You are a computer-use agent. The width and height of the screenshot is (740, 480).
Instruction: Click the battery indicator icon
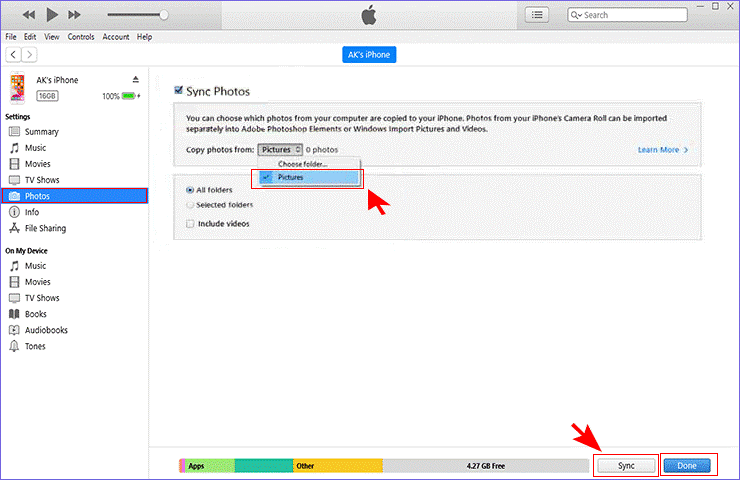129,96
